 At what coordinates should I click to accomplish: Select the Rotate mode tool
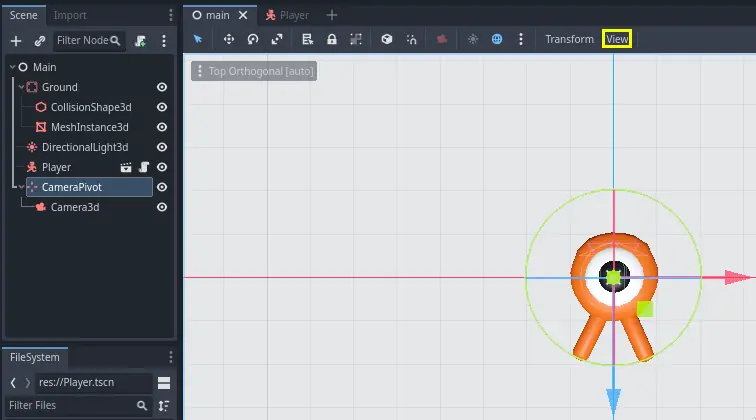[253, 39]
